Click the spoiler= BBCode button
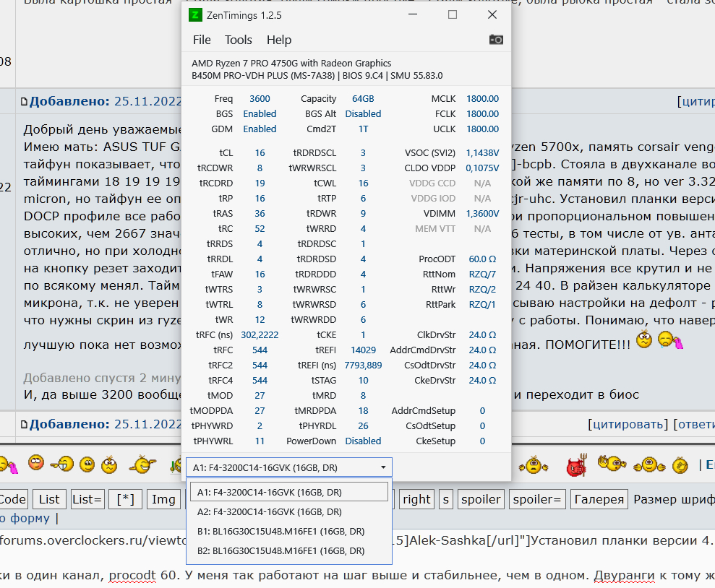Image resolution: width=715 pixels, height=588 pixels. (x=536, y=500)
